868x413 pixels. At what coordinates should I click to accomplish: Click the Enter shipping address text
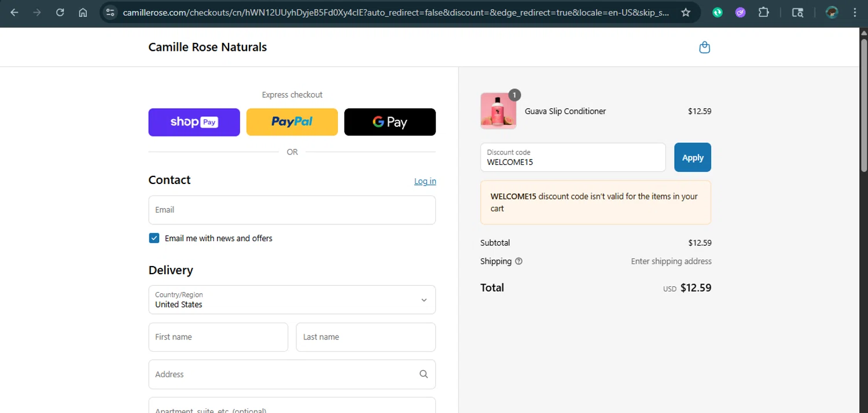click(x=671, y=261)
